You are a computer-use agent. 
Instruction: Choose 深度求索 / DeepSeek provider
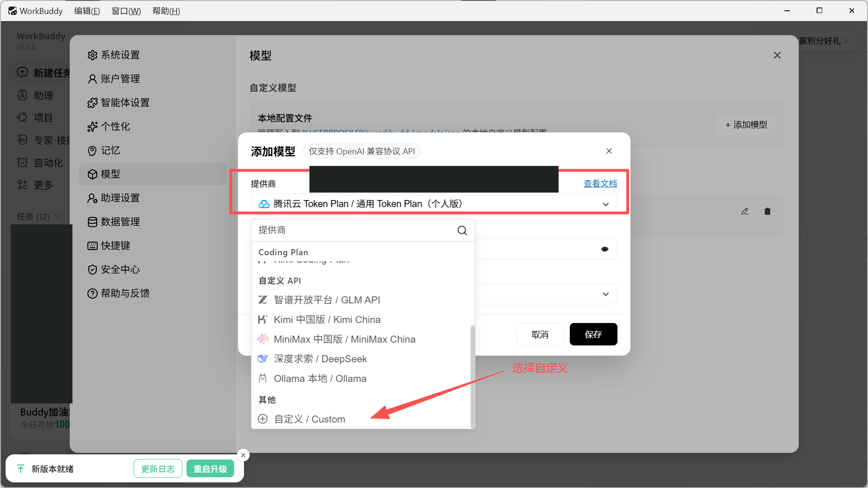[360, 359]
